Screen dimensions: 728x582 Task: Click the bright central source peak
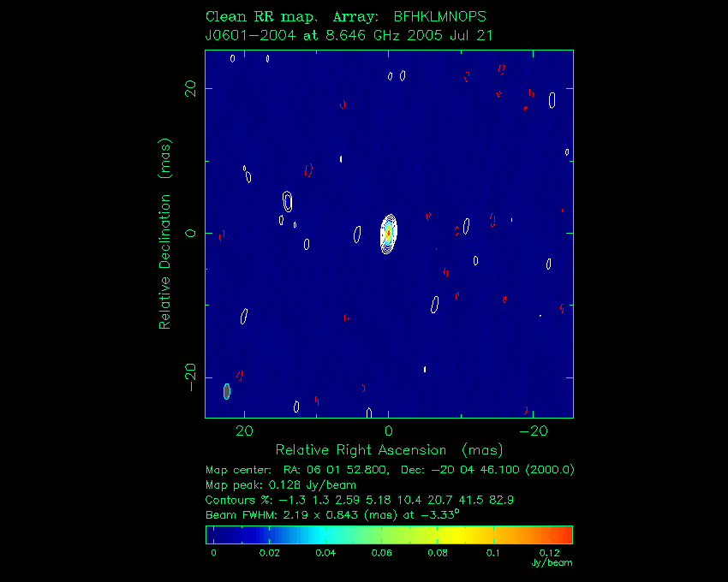click(x=388, y=233)
